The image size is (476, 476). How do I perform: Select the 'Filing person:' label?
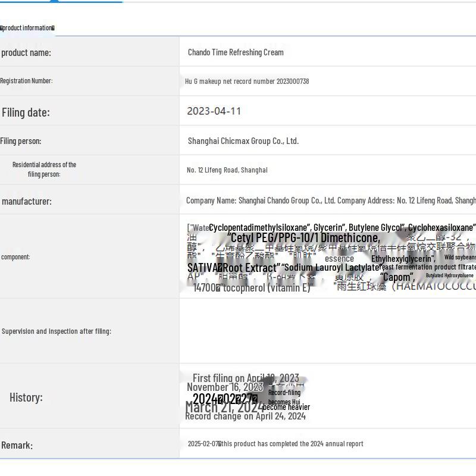pos(21,141)
